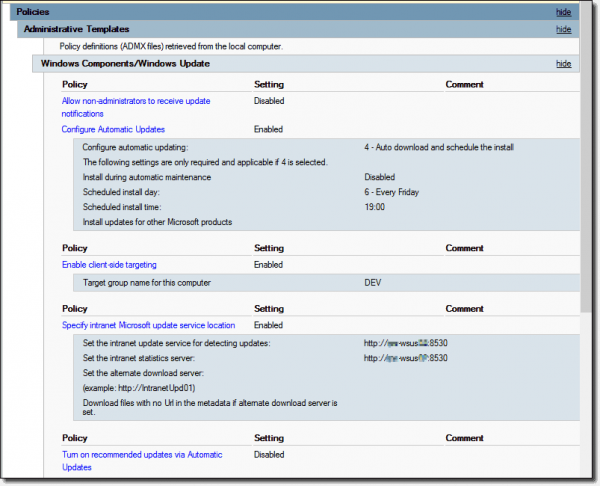Click the 6 - Every Friday value
Screen dimensions: 600x486
tap(391, 192)
